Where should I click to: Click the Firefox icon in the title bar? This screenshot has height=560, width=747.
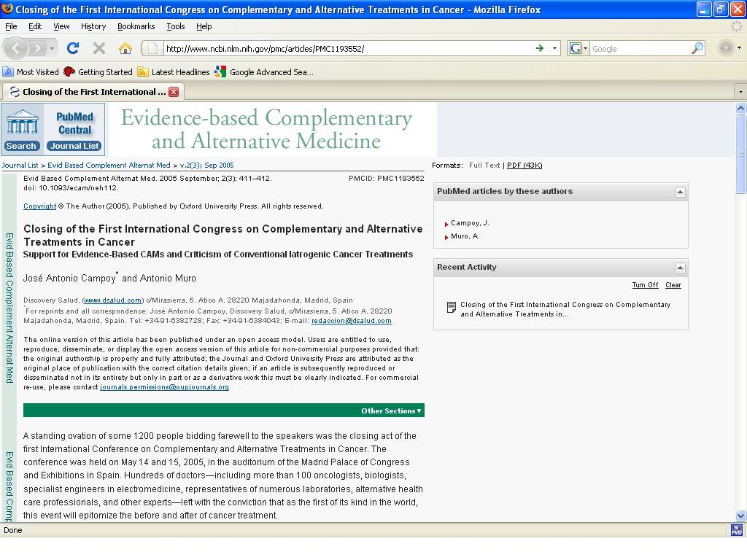pos(7,9)
